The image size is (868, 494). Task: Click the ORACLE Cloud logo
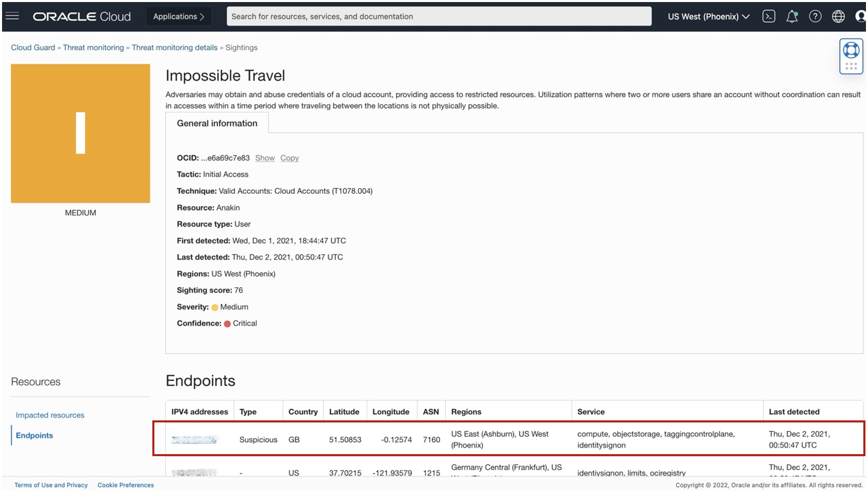(82, 16)
